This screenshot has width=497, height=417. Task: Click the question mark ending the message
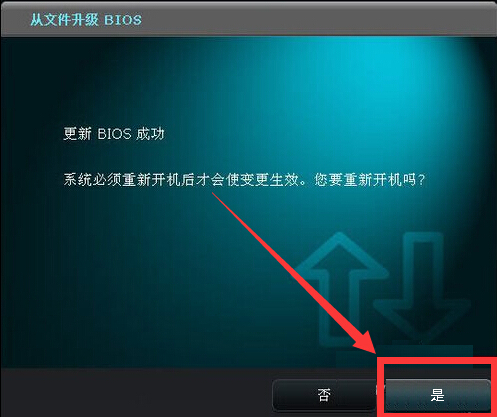(421, 181)
